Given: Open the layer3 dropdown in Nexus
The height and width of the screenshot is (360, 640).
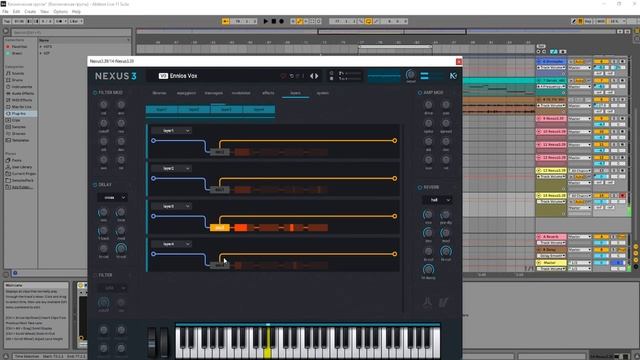Looking at the screenshot, I should (171, 206).
